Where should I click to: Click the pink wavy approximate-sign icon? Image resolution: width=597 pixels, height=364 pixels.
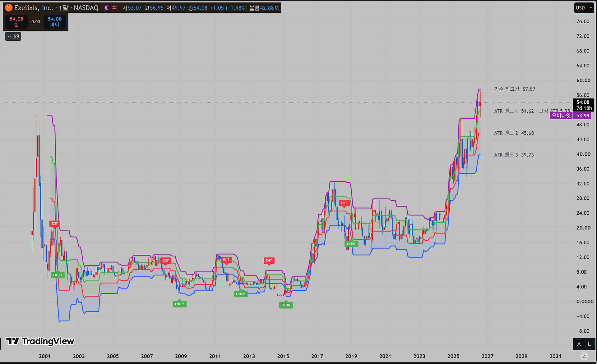point(114,8)
